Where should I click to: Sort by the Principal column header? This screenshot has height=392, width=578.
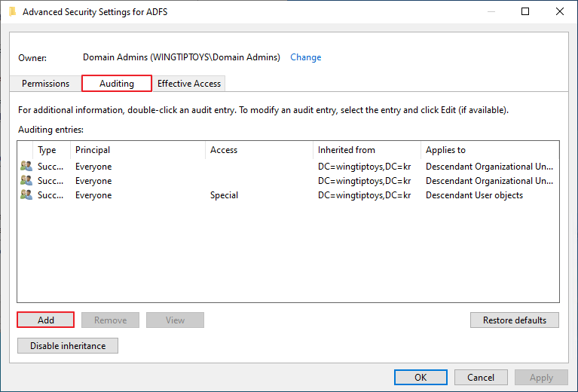tap(137, 150)
